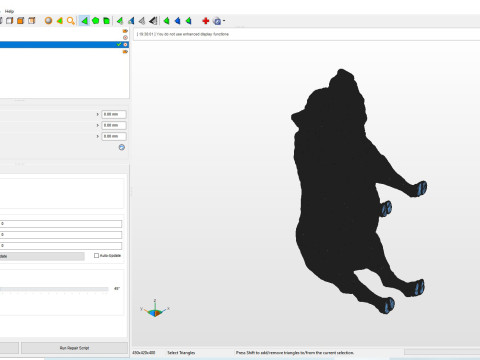Click the first green triangle after the separator
The image size is (480, 360).
coord(166,21)
